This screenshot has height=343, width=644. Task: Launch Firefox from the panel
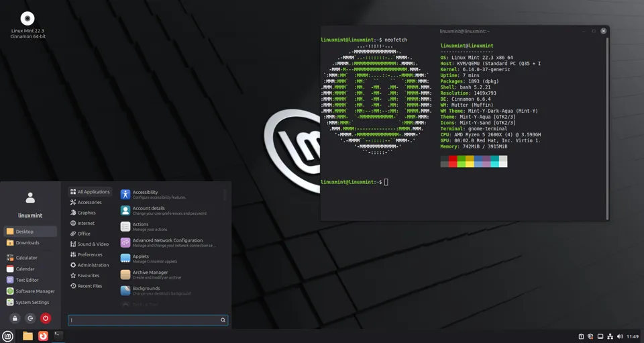coord(43,336)
